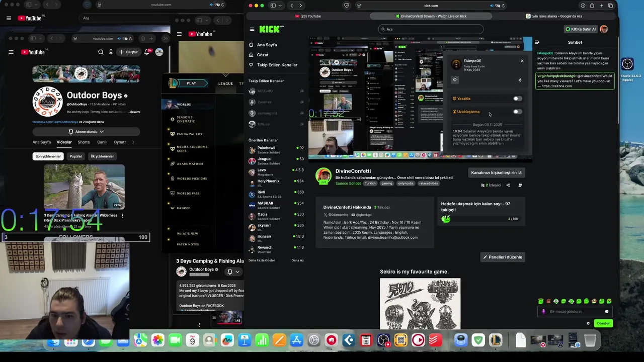
Task: Select Son yüklenenler filter chip
Action: pos(48,156)
